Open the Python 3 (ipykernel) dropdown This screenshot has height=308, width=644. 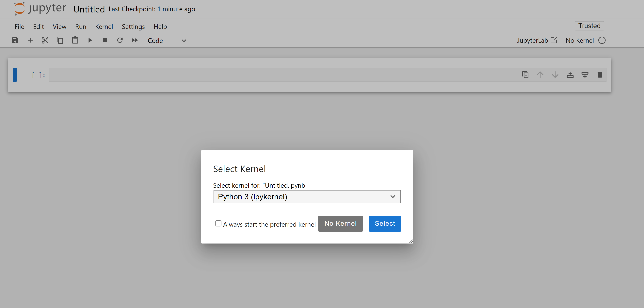click(307, 197)
